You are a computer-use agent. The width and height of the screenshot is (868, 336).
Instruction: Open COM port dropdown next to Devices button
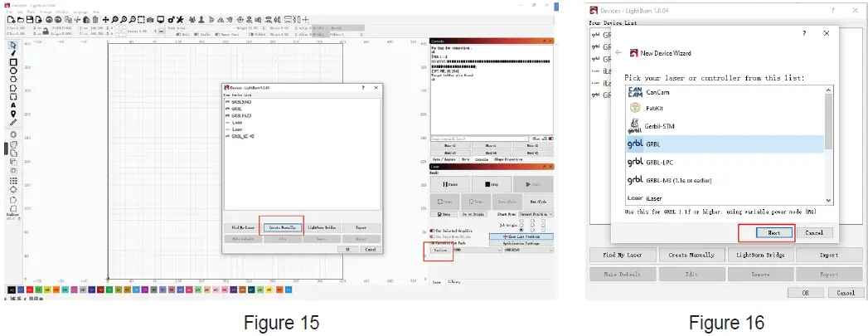point(478,251)
